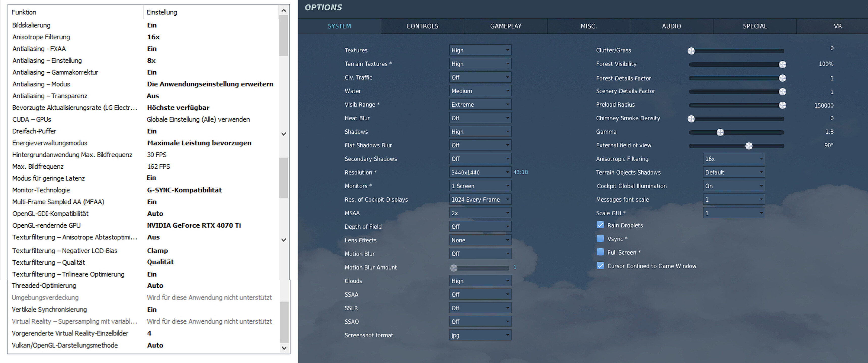Viewport: 868px width, 363px height.
Task: Click the Motion Blur Amount slider handle
Action: click(x=454, y=268)
